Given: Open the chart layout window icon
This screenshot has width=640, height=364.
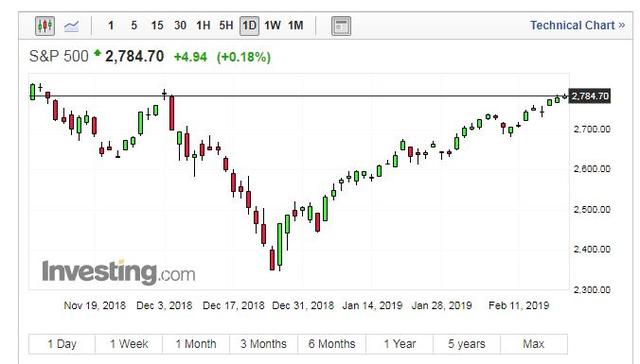Looking at the screenshot, I should tap(341, 26).
